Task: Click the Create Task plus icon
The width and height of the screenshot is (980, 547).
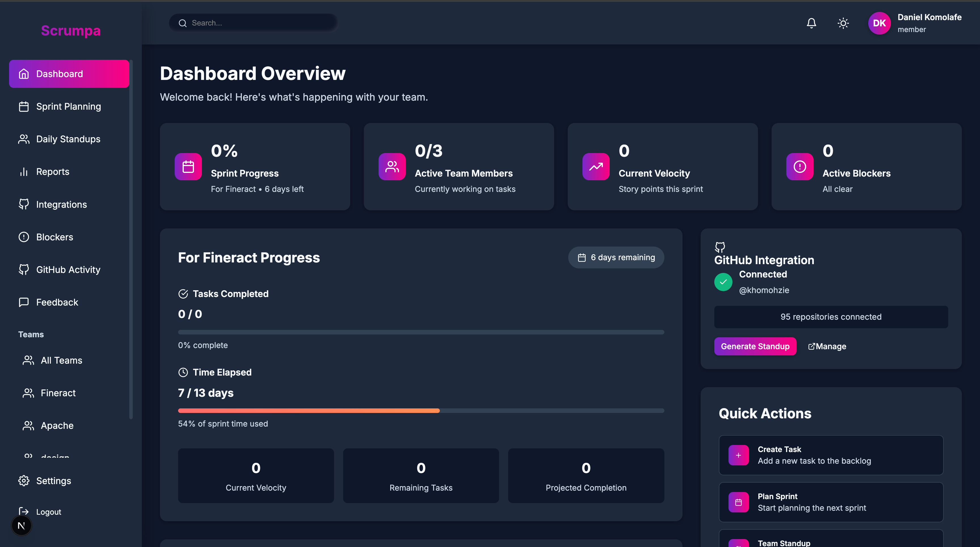Action: [738, 455]
